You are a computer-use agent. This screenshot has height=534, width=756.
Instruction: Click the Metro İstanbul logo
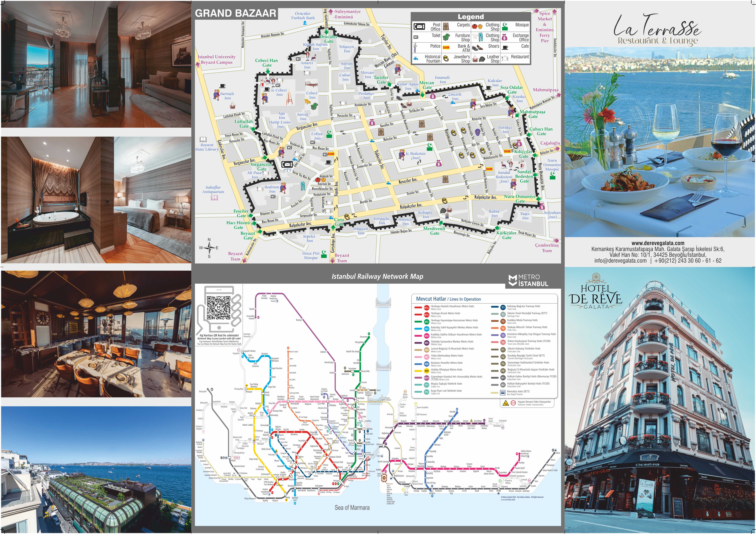click(x=529, y=280)
